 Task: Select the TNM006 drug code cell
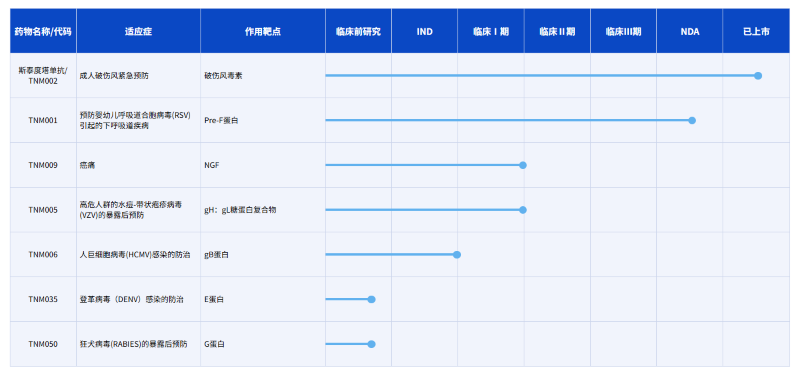(43, 255)
